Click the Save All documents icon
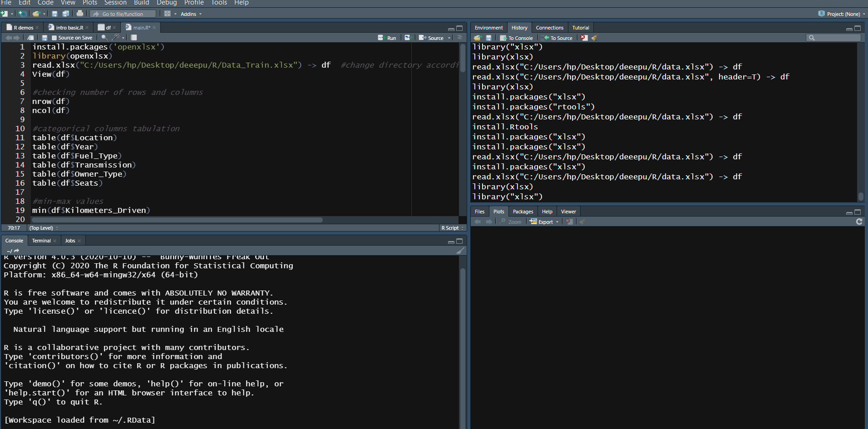The height and width of the screenshot is (429, 868). tap(65, 14)
